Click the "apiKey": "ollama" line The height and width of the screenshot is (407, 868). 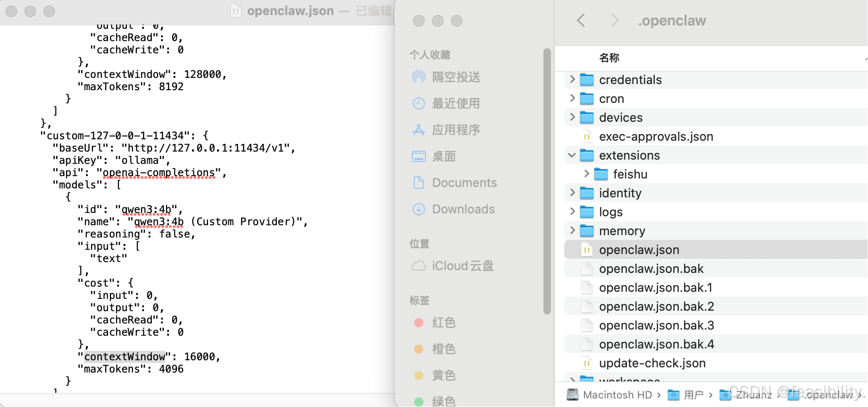pyautogui.click(x=111, y=160)
